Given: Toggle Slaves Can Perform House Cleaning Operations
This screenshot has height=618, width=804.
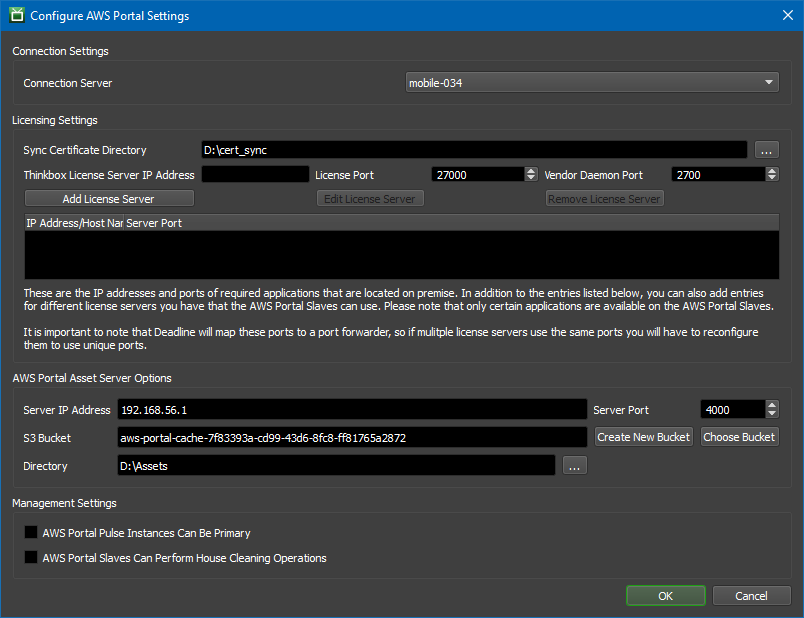Looking at the screenshot, I should coord(31,558).
